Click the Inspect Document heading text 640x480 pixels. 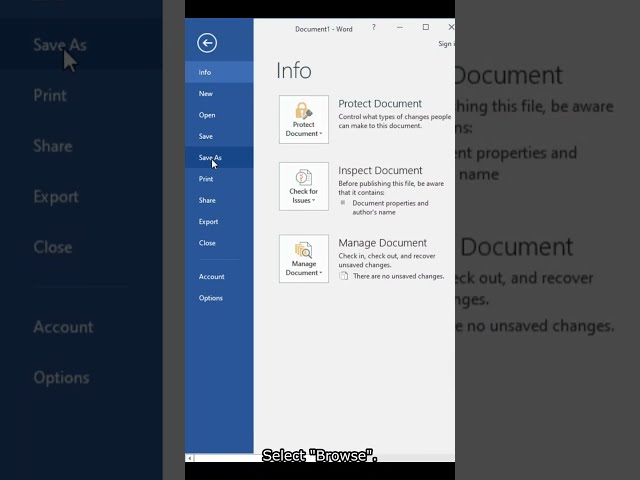pyautogui.click(x=380, y=170)
